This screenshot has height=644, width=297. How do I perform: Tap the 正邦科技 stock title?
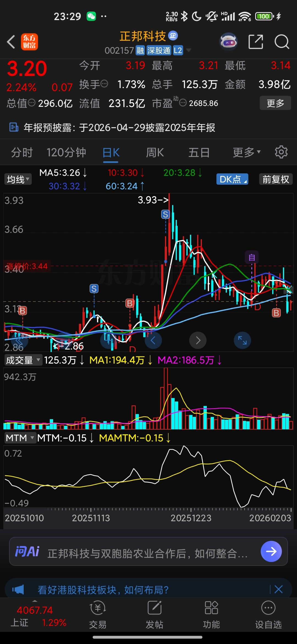click(x=143, y=36)
